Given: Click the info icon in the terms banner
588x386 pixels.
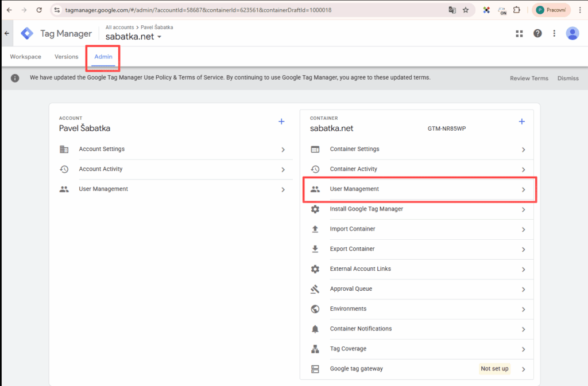Looking at the screenshot, I should (x=15, y=78).
